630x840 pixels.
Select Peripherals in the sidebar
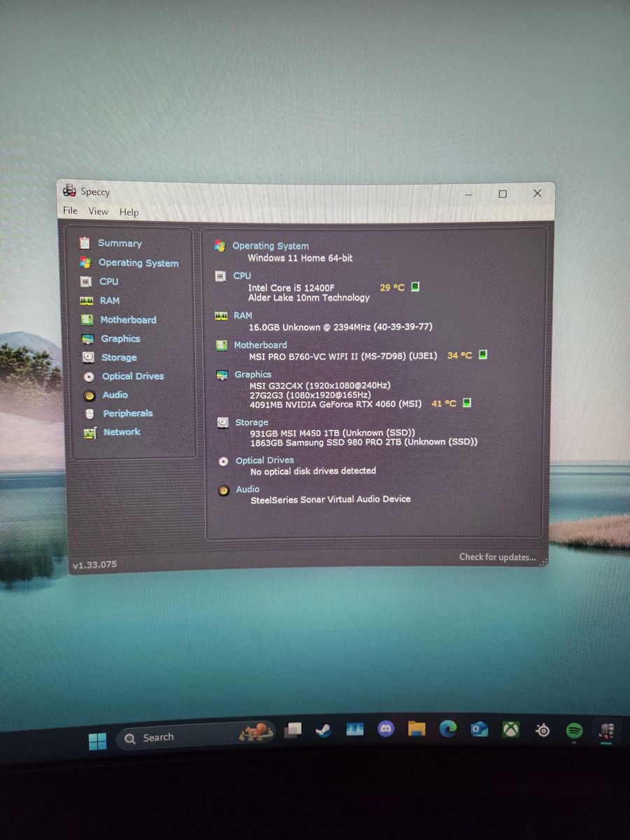click(127, 414)
